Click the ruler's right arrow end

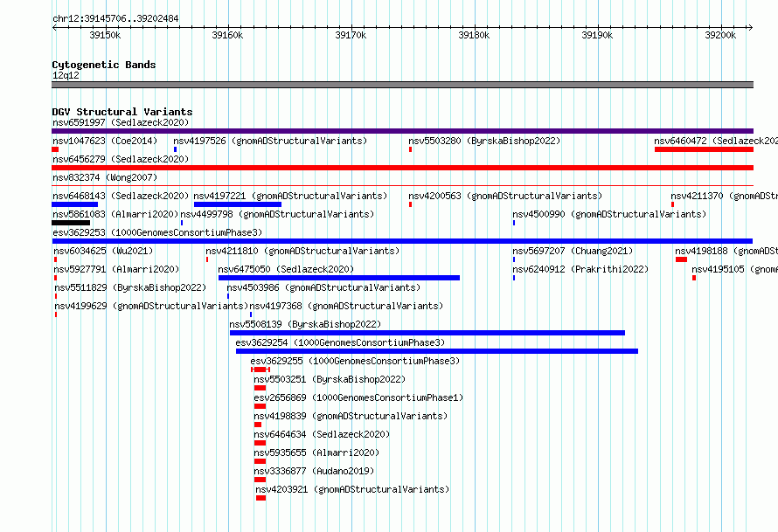[x=750, y=27]
